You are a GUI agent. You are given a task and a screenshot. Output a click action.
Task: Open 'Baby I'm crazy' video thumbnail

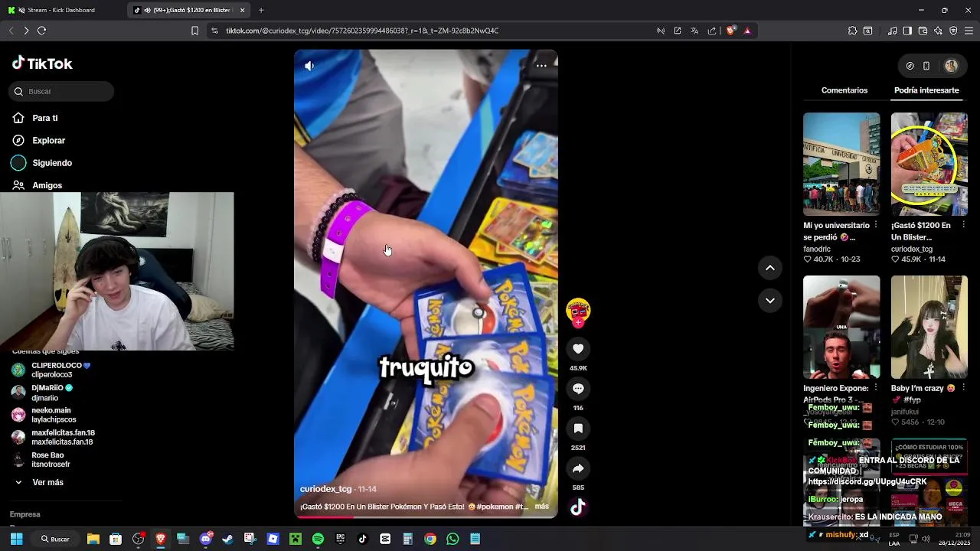coord(929,327)
